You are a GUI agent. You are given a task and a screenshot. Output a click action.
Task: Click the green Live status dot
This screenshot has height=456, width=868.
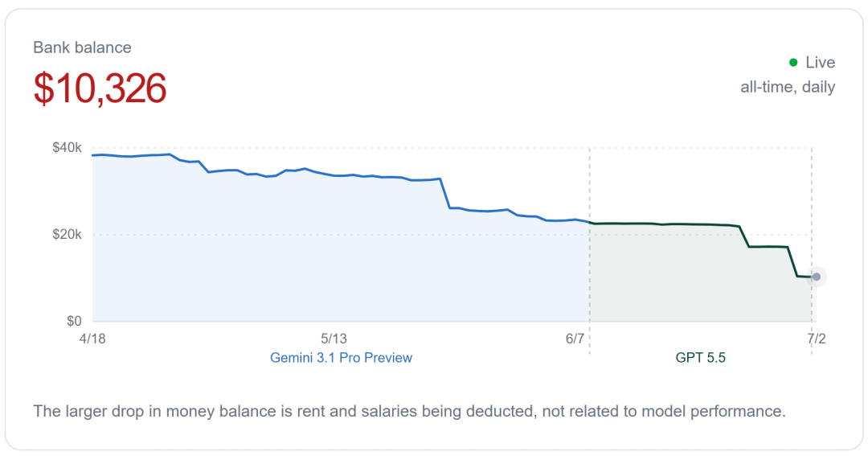click(793, 63)
